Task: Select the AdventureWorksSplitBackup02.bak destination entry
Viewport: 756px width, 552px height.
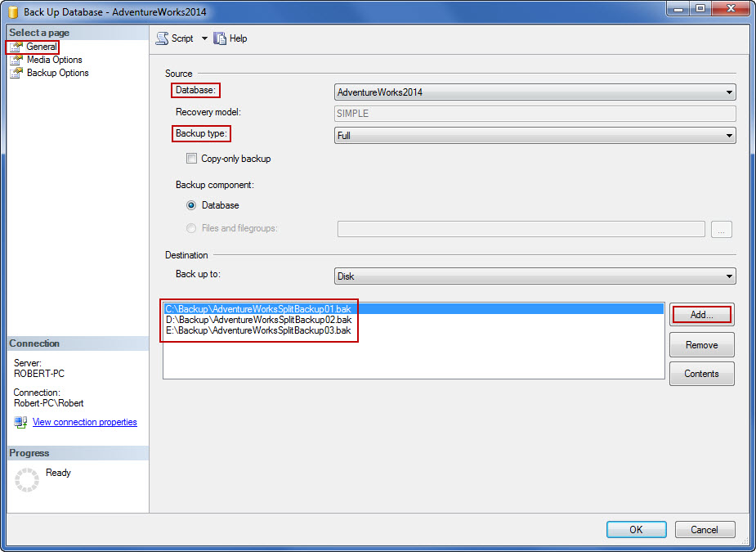Action: tap(259, 320)
